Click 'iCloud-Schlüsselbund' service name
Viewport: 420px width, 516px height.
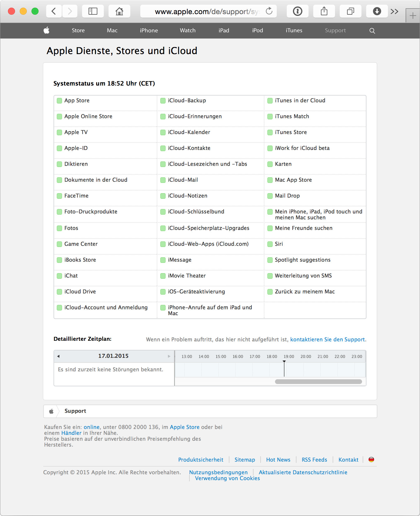tap(196, 212)
